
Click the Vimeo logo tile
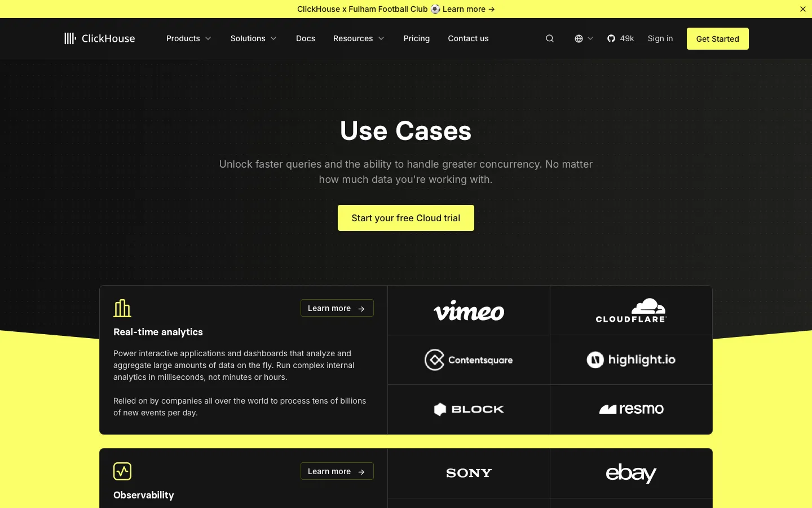click(469, 310)
